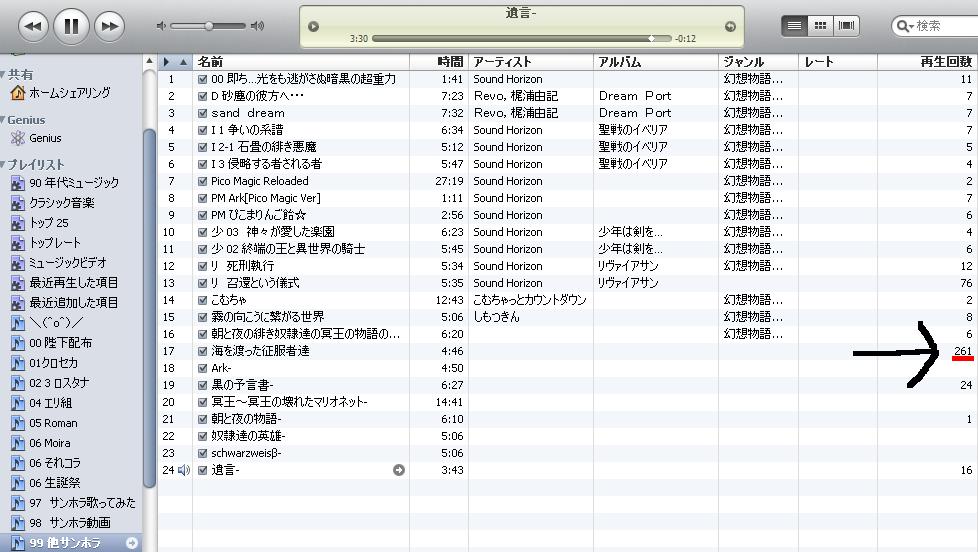Sort by 再生回数 column header

pos(927,62)
